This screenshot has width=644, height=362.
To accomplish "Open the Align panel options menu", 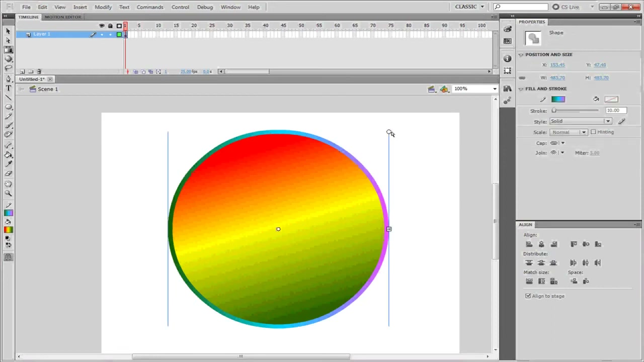I will point(637,225).
